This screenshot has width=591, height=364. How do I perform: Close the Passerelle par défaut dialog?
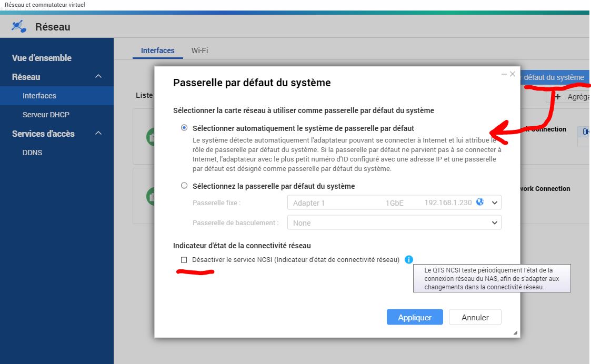click(513, 74)
